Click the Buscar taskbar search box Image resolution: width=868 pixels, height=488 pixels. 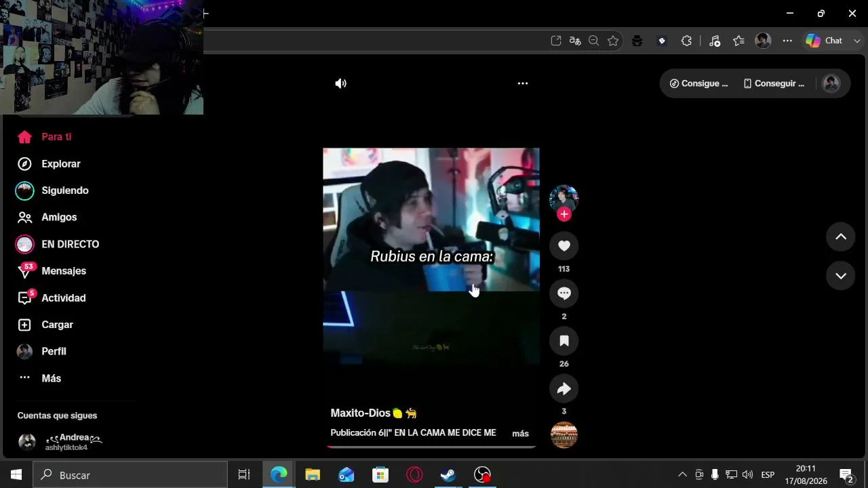tap(130, 474)
